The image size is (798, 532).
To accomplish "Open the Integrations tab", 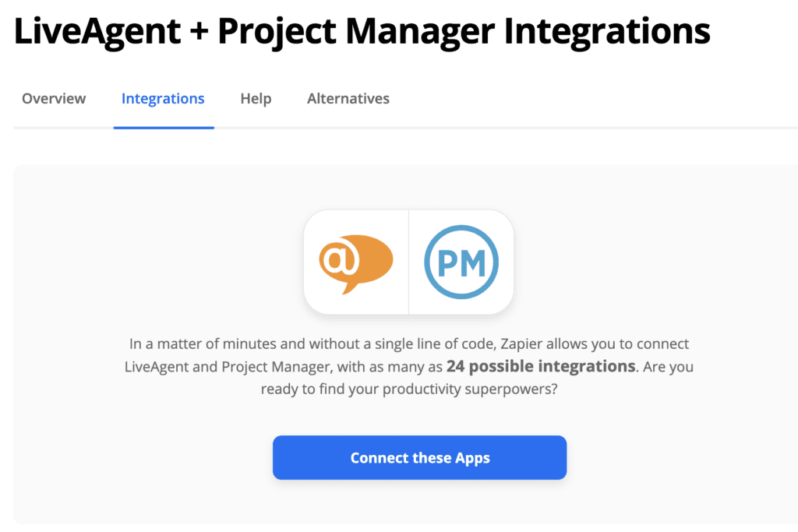I will tap(163, 98).
